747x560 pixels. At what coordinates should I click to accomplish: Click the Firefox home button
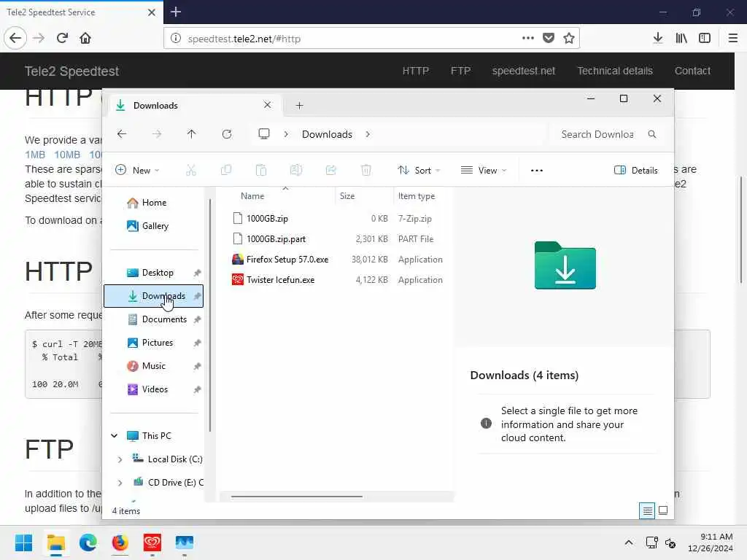pyautogui.click(x=85, y=38)
